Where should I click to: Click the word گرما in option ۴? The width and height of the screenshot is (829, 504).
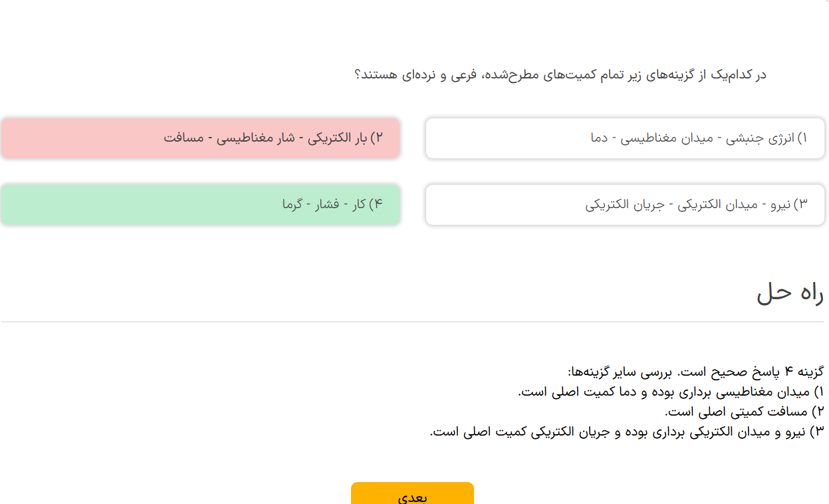pyautogui.click(x=292, y=205)
